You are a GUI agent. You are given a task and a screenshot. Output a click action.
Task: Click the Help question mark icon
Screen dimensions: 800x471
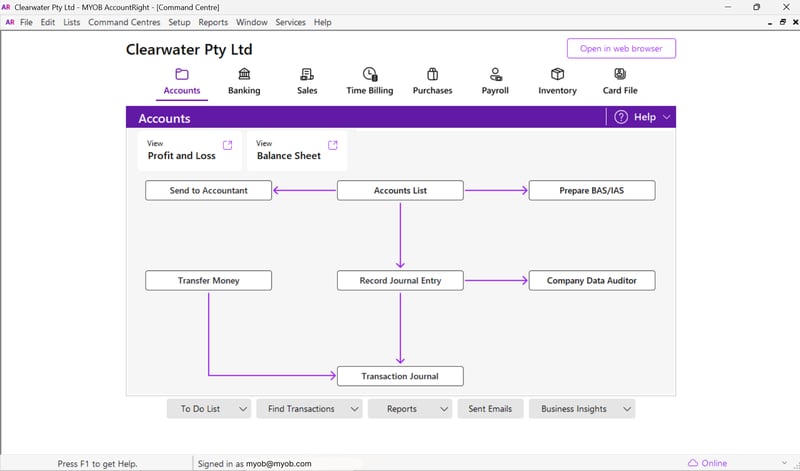[621, 117]
